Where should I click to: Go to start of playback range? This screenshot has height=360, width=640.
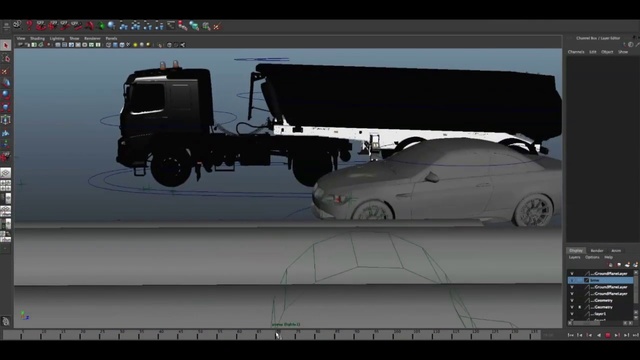tap(571, 335)
